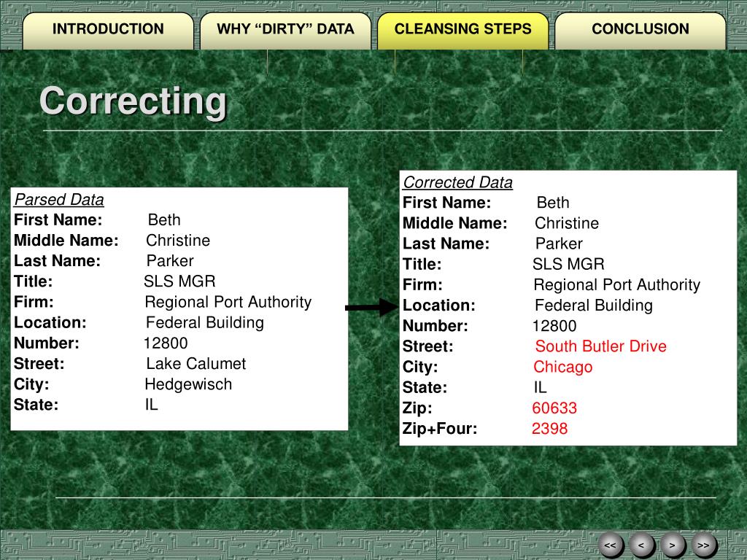The image size is (747, 560).
Task: Click first name Beth in Parsed Data
Action: (164, 220)
